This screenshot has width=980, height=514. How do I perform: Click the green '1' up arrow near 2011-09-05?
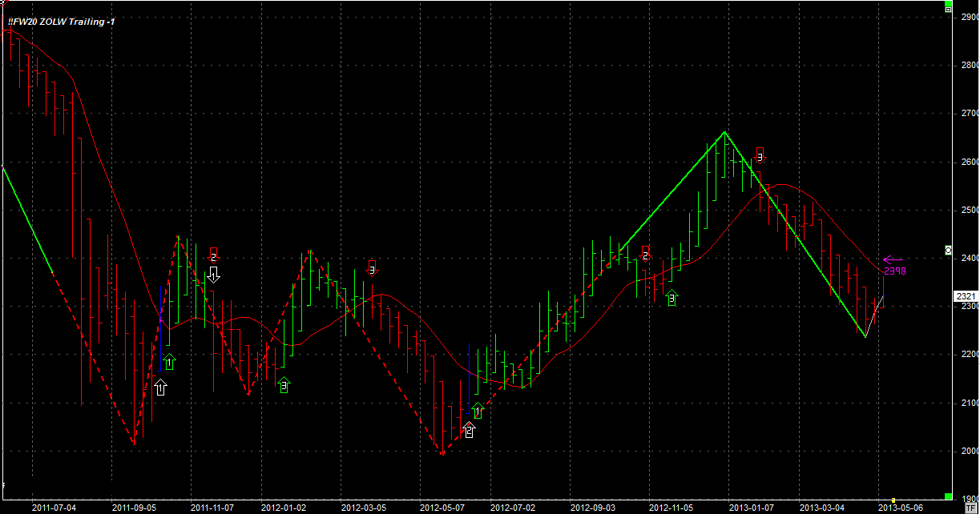(x=169, y=362)
